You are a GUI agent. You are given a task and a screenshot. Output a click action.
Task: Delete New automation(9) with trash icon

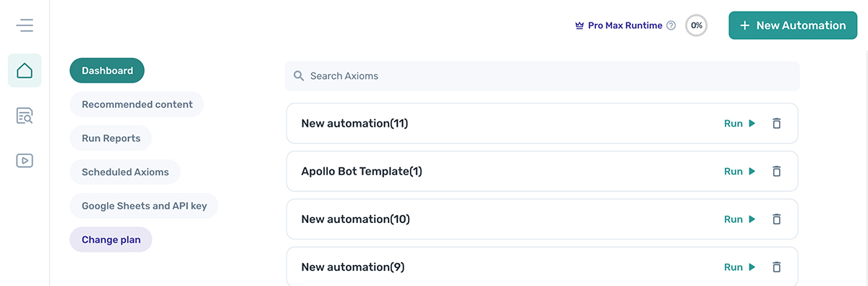[777, 267]
